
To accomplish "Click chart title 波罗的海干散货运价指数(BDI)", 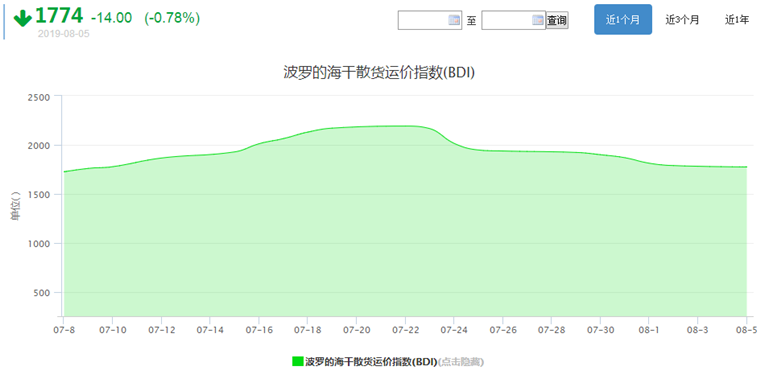I will point(379,73).
